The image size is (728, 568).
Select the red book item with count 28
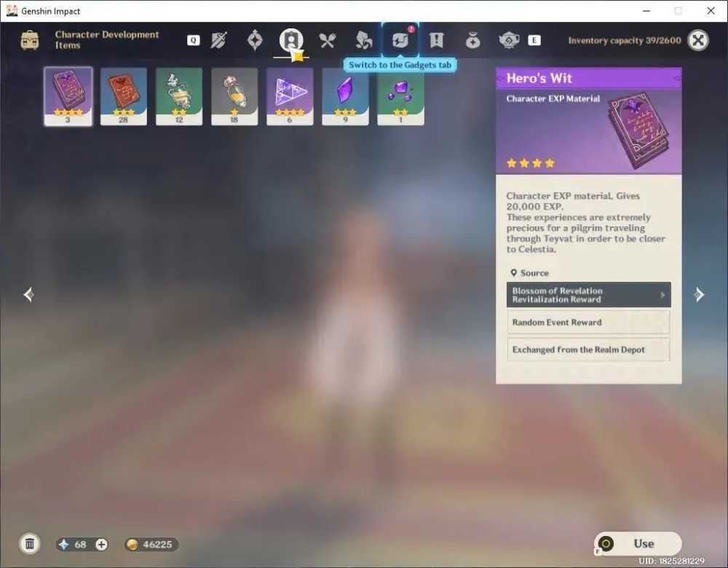(124, 96)
